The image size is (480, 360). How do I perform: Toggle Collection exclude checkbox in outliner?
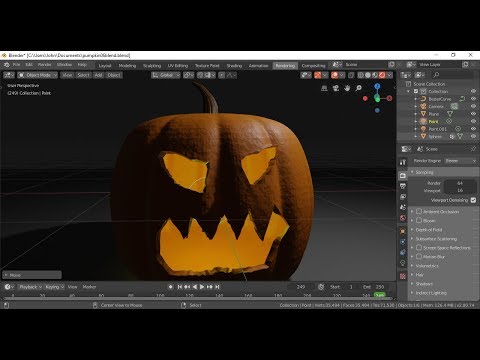pyautogui.click(x=416, y=91)
